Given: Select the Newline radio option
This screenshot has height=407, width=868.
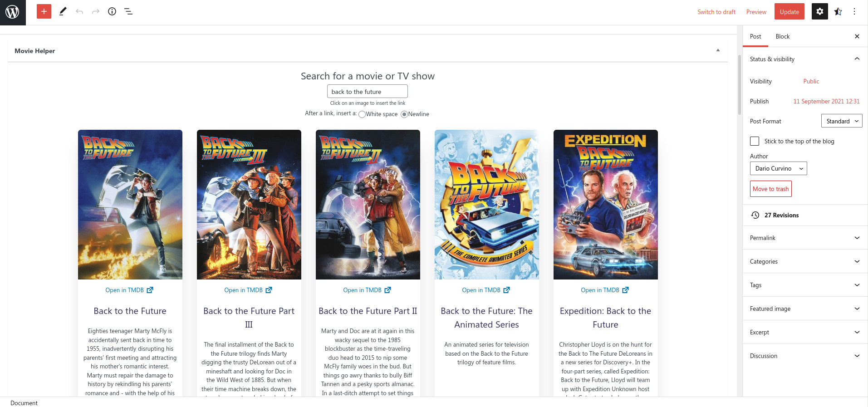Looking at the screenshot, I should point(404,114).
